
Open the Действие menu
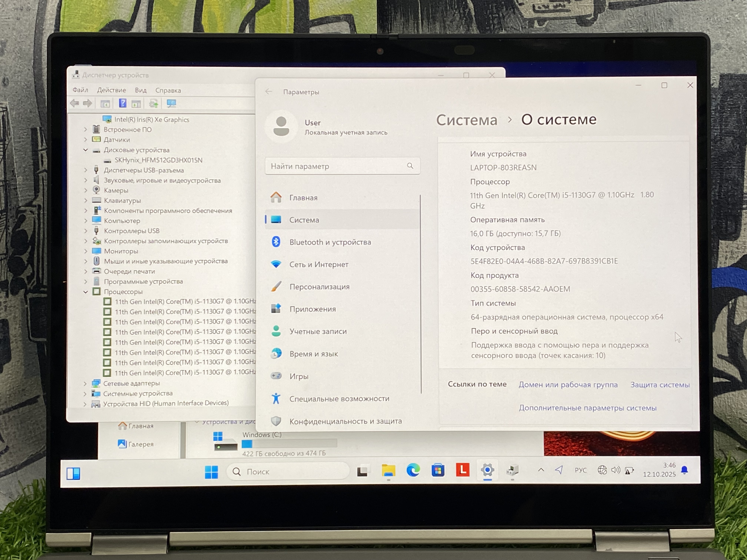pos(112,90)
